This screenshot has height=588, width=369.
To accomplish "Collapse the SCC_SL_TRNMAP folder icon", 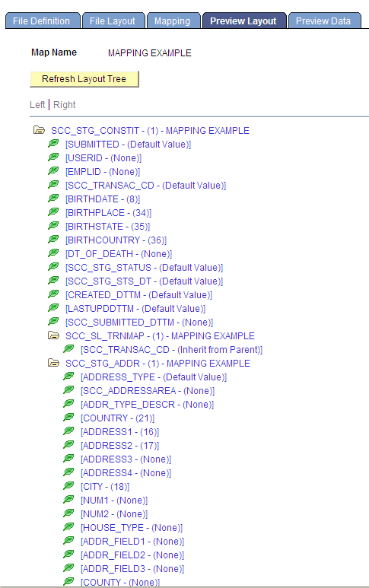I will [53, 335].
